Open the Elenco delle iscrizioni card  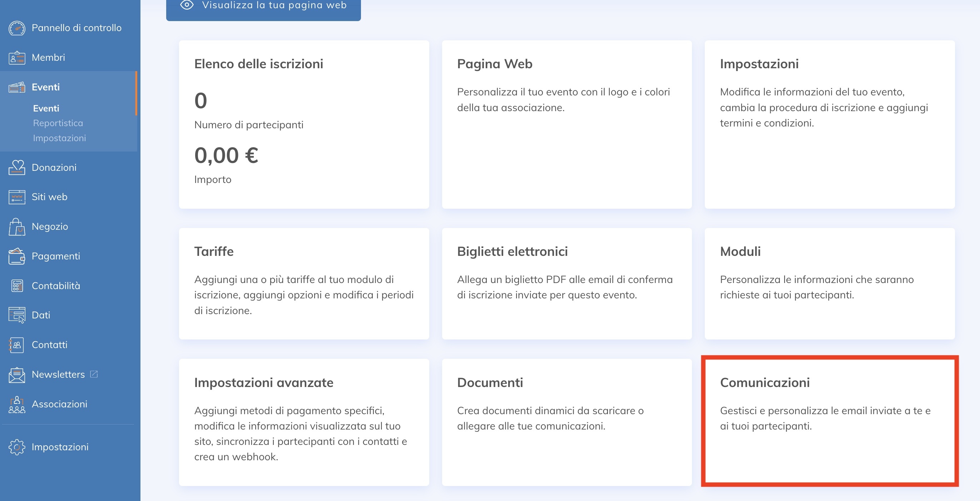303,124
